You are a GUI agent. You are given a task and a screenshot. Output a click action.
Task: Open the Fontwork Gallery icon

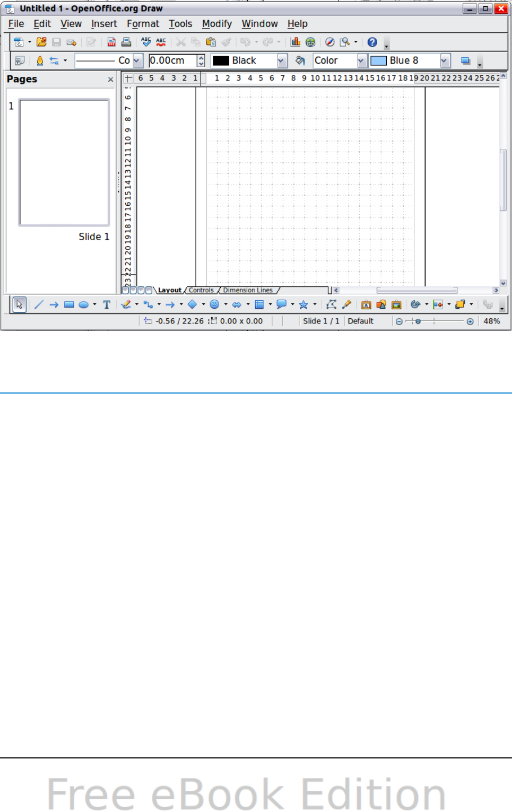[x=366, y=304]
